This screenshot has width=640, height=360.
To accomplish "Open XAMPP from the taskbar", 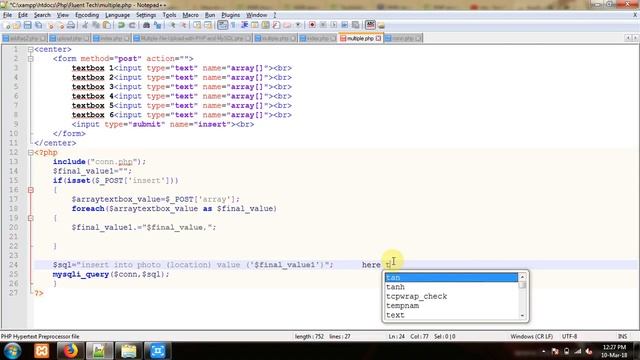I will click(x=42, y=351).
